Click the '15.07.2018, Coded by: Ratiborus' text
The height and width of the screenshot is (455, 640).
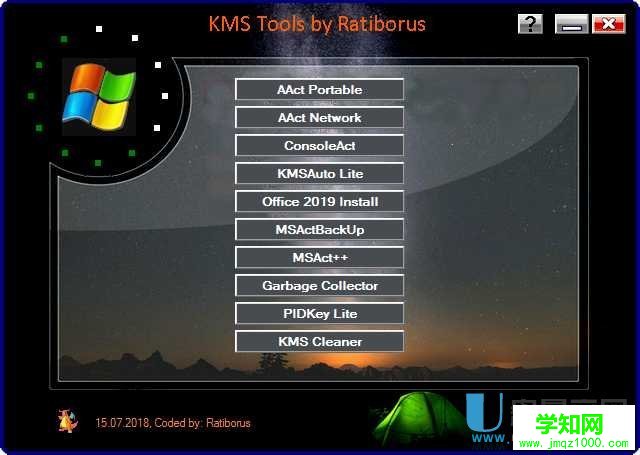173,423
